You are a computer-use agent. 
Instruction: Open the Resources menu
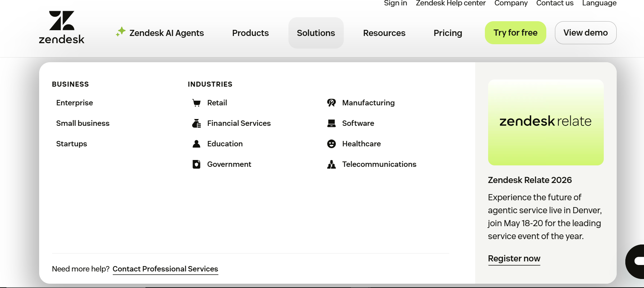pyautogui.click(x=384, y=33)
